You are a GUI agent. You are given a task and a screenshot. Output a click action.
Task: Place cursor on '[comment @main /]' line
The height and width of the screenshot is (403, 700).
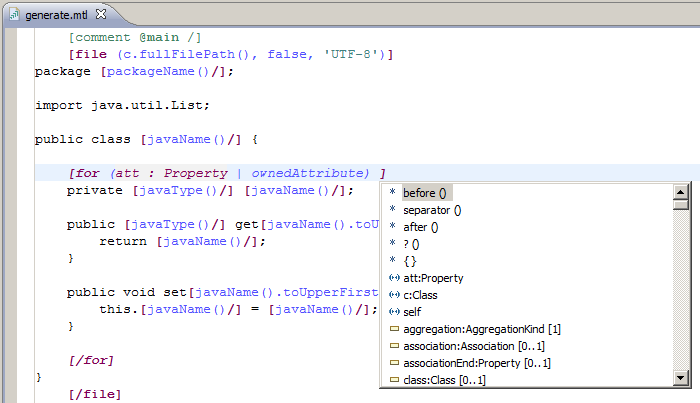point(135,37)
